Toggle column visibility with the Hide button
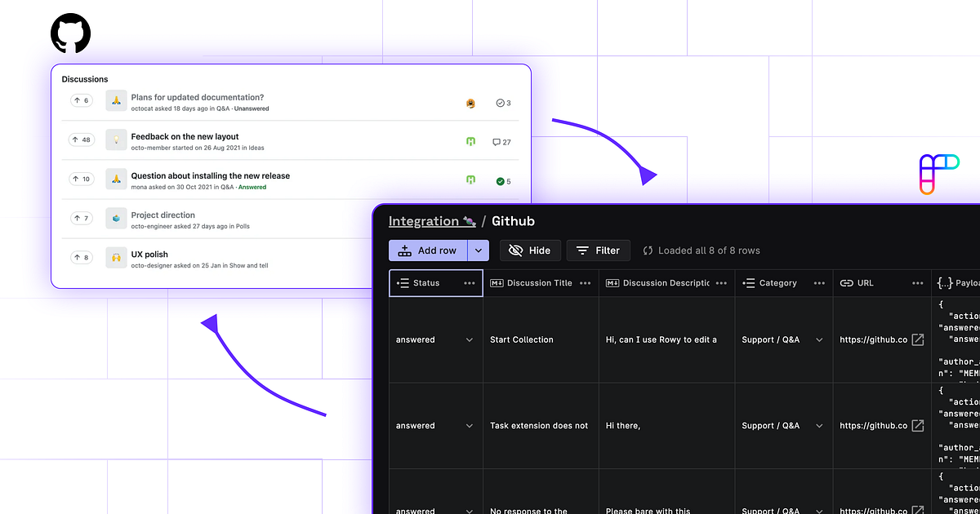The height and width of the screenshot is (514, 980). click(x=530, y=250)
